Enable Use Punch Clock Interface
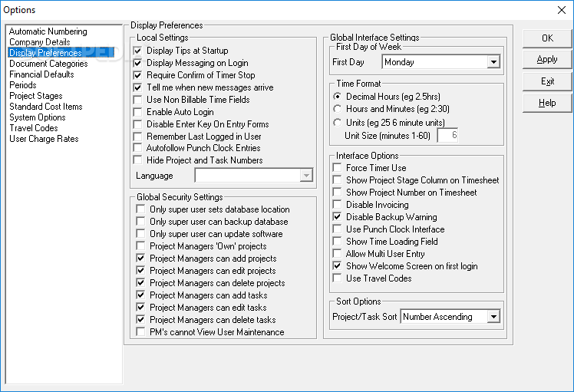The height and width of the screenshot is (392, 574). click(337, 229)
